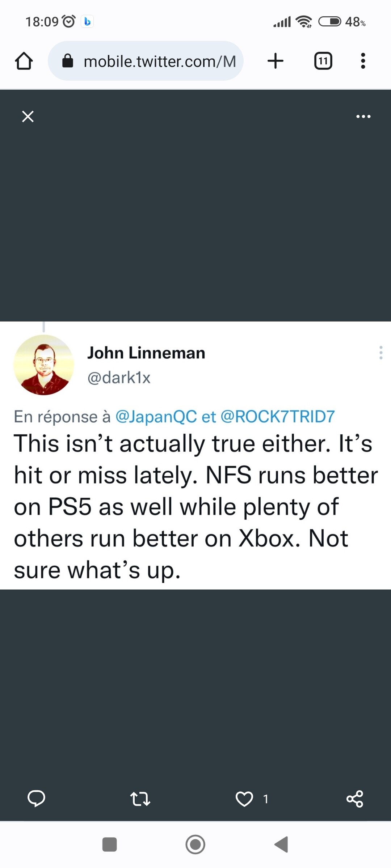The height and width of the screenshot is (868, 391).
Task: Open the browser three-dot overflow menu
Action: pyautogui.click(x=363, y=61)
